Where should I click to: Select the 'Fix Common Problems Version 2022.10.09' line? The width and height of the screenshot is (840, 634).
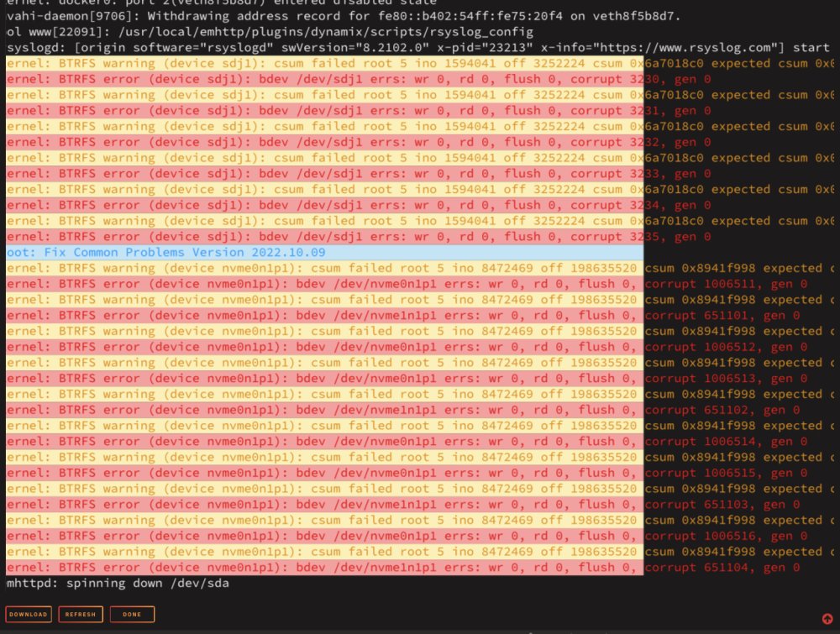(x=324, y=252)
